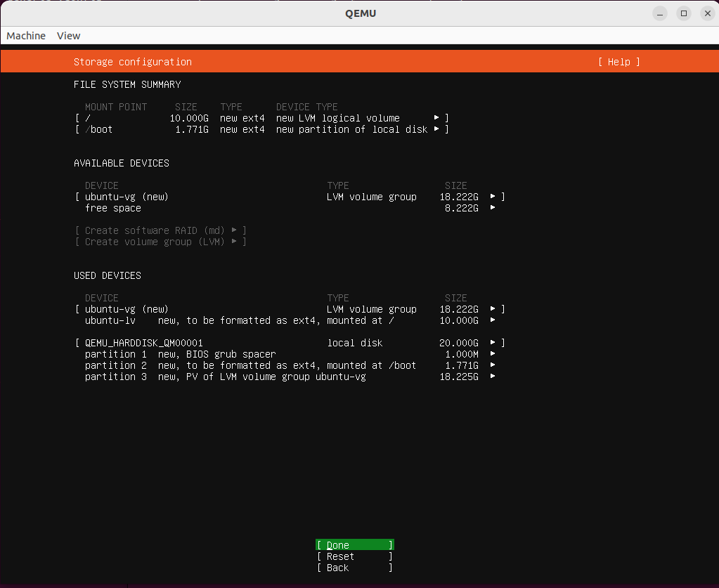Open ubuntu-vg menu arrow under Available Devices
The width and height of the screenshot is (719, 588).
(493, 197)
